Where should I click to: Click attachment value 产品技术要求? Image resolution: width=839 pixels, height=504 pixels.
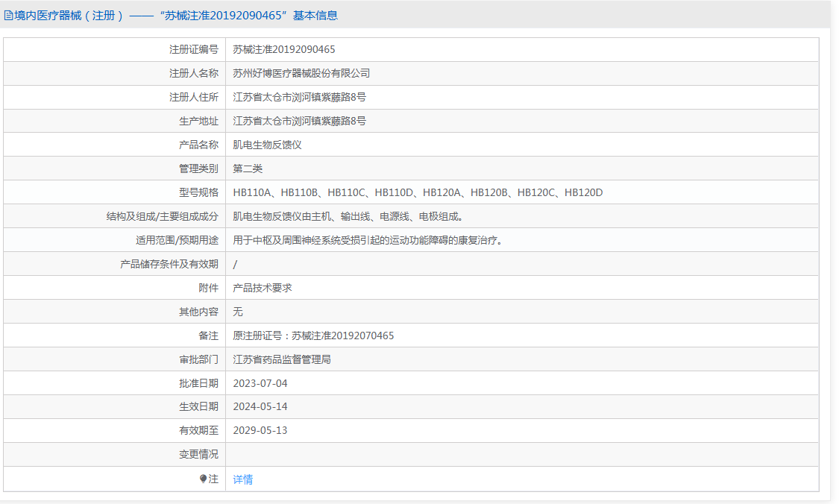click(263, 288)
